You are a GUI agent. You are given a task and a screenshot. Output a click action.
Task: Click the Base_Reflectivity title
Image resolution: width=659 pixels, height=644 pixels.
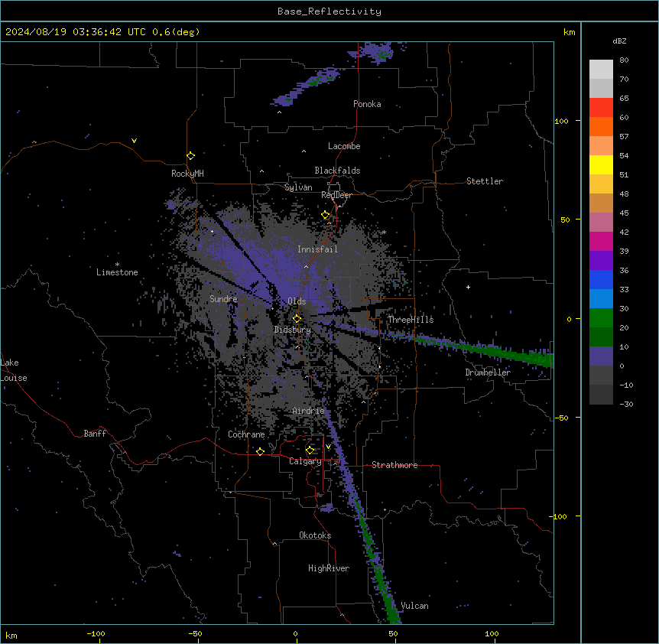coord(329,11)
